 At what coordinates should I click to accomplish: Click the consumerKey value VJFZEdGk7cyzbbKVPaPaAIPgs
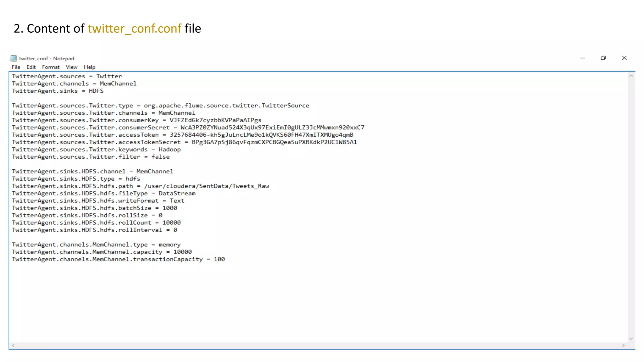click(215, 120)
